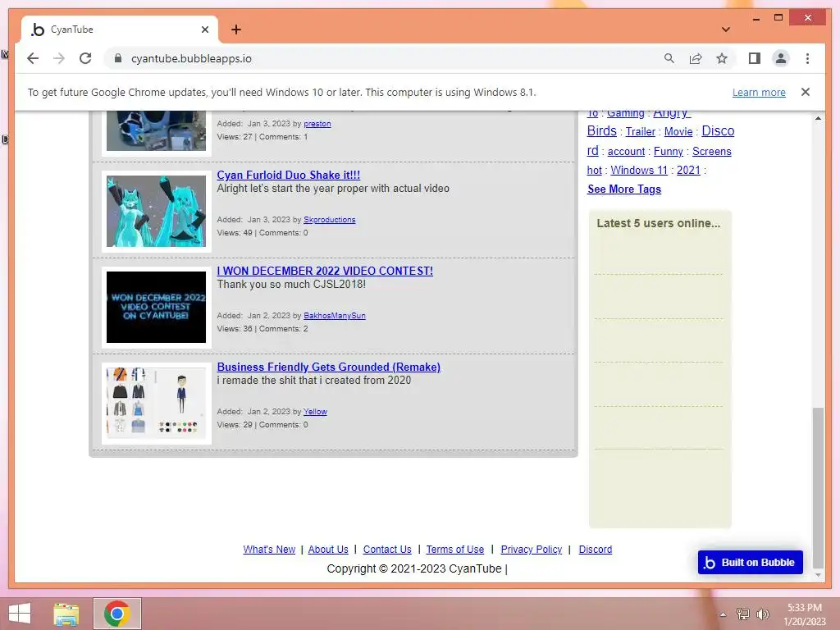Bookmark this page with the star icon
Viewport: 840px width, 630px height.
[x=722, y=58]
